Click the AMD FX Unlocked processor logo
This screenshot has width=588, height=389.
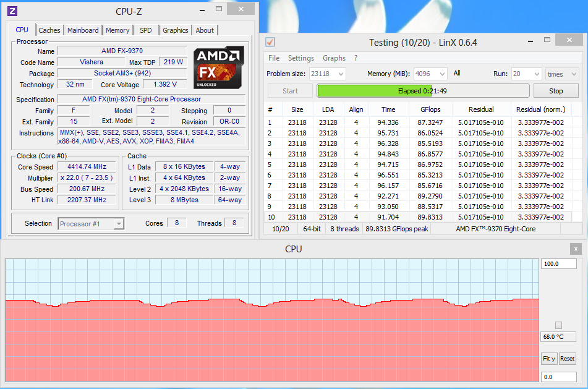point(219,67)
